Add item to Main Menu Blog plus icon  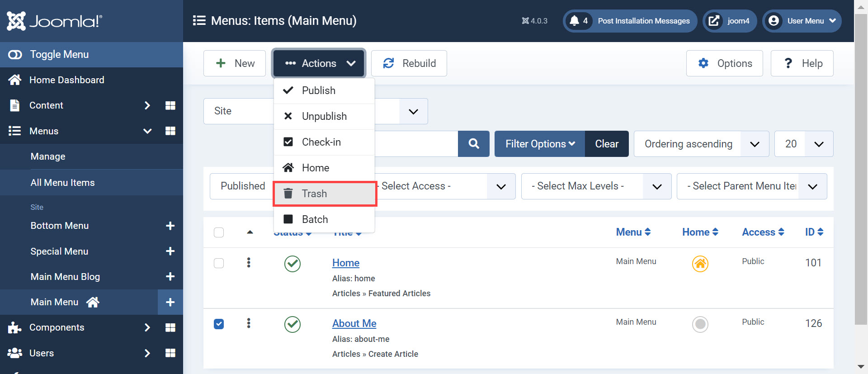(170, 277)
